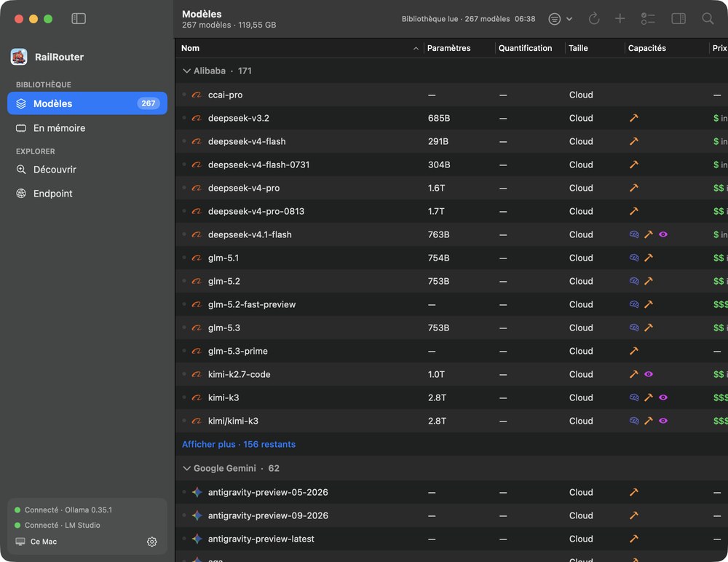Open the filter dropdown in the toolbar
The width and height of the screenshot is (728, 562).
click(x=560, y=19)
